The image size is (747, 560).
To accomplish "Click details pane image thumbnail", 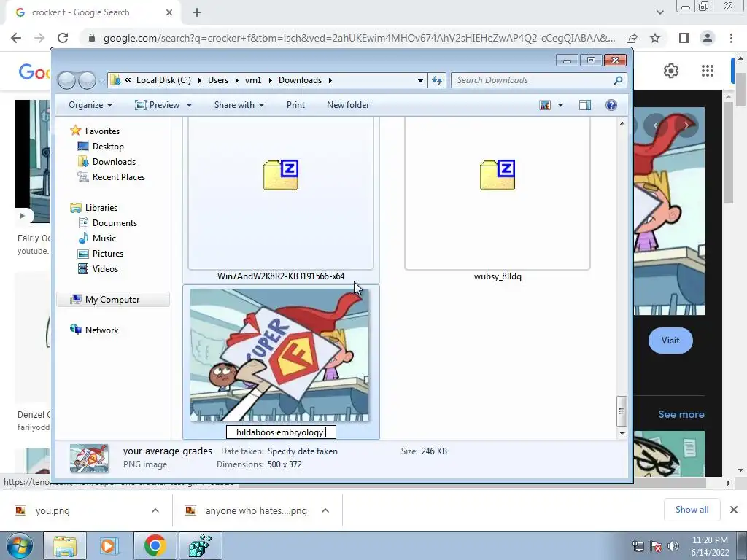I will coord(89,458).
